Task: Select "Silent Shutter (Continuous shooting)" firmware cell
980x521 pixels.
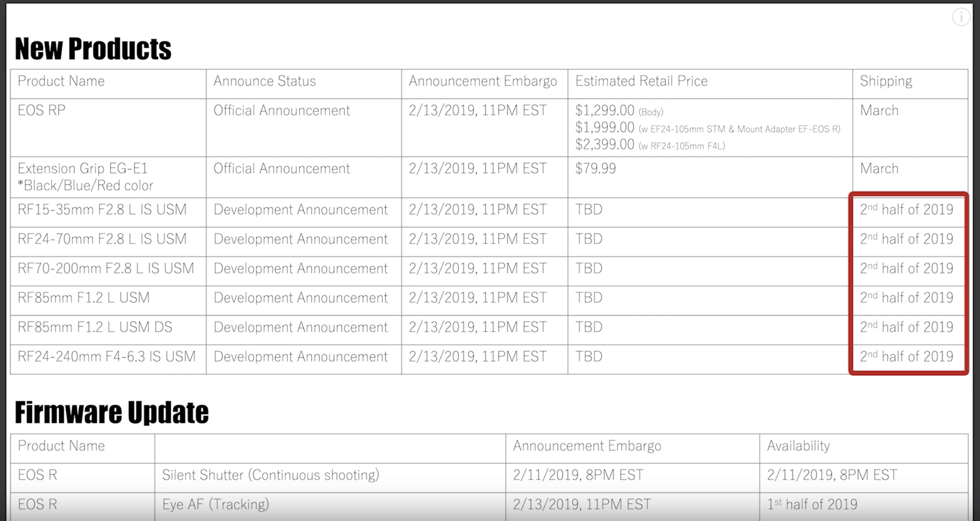Action: pos(270,475)
